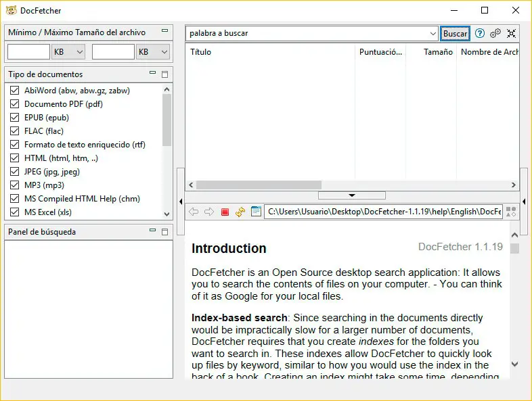This screenshot has width=532, height=401.
Task: Click the 'Index-based search' bold text
Action: pyautogui.click(x=239, y=318)
